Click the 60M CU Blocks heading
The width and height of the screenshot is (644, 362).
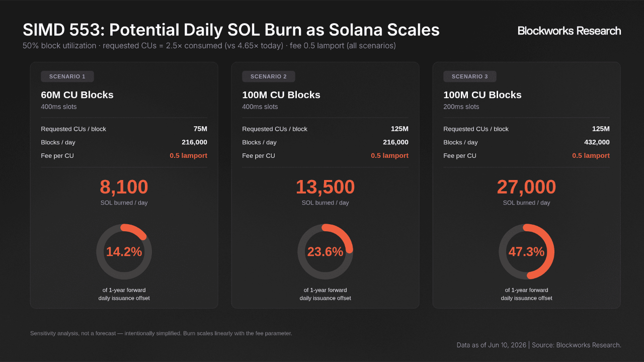(x=77, y=95)
